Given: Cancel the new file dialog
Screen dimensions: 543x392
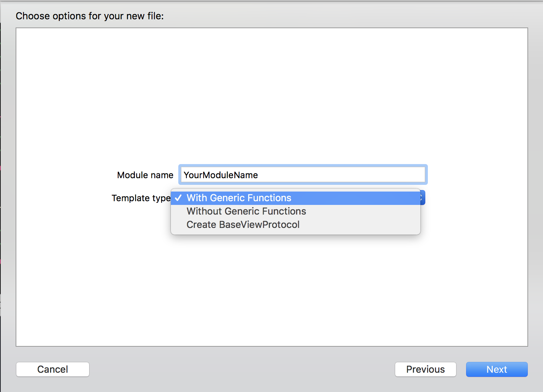Looking at the screenshot, I should (x=53, y=369).
